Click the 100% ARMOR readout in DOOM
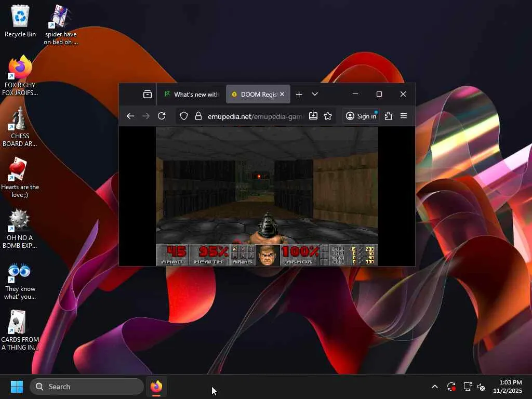The width and height of the screenshot is (532, 399). coord(299,255)
